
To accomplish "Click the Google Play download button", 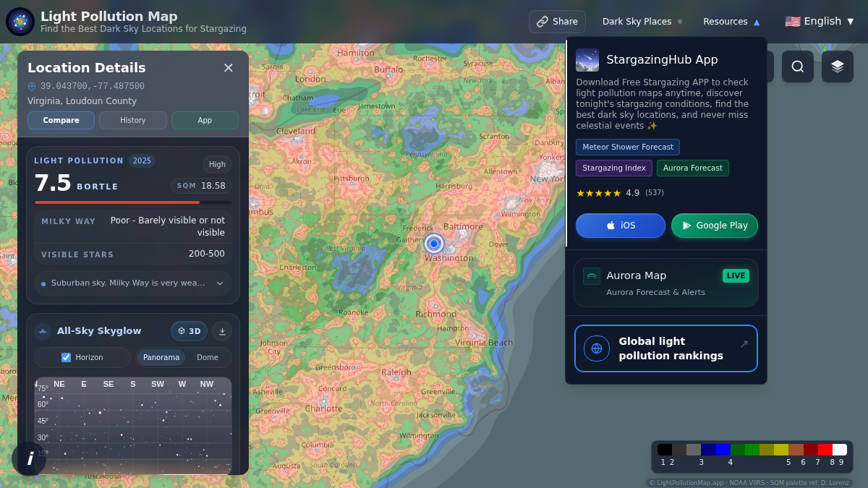I will pos(715,226).
